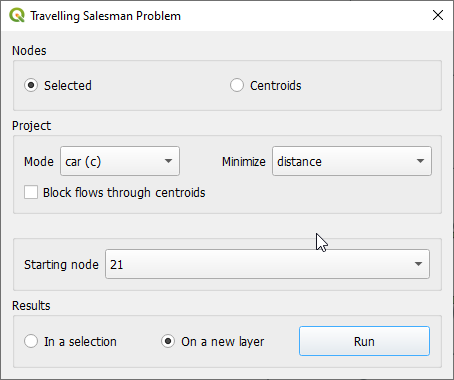Pick 'In a selection' results option
454x380 pixels.
pyautogui.click(x=31, y=341)
